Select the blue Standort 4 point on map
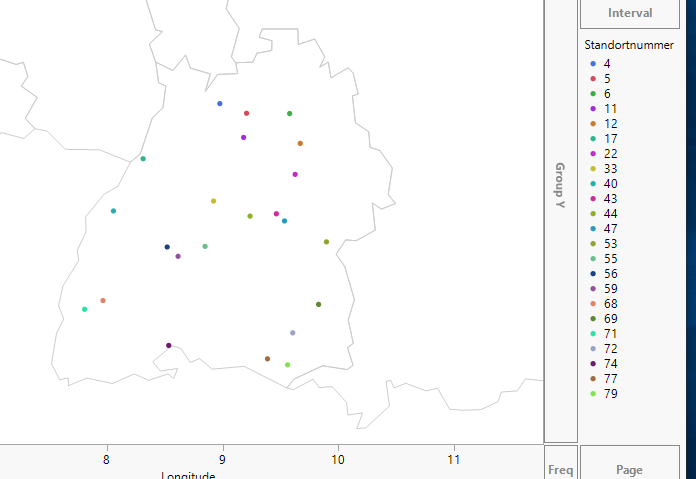This screenshot has width=696, height=479. tap(220, 103)
